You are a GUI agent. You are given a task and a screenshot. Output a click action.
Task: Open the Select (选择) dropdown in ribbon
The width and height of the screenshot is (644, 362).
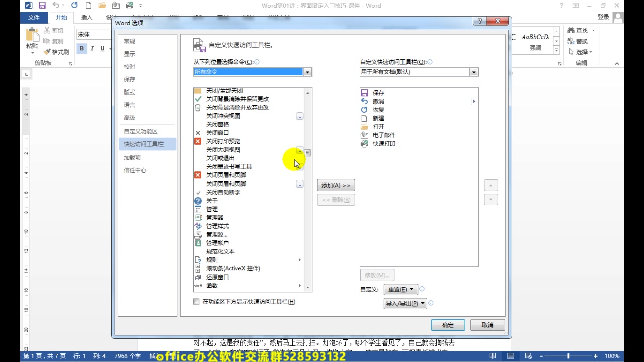[x=580, y=52]
